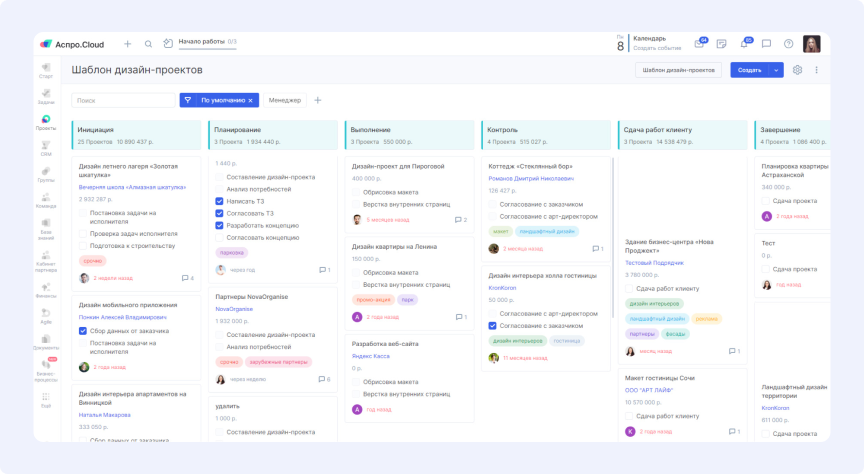
Task: Click the Поиск search input field
Action: (123, 100)
